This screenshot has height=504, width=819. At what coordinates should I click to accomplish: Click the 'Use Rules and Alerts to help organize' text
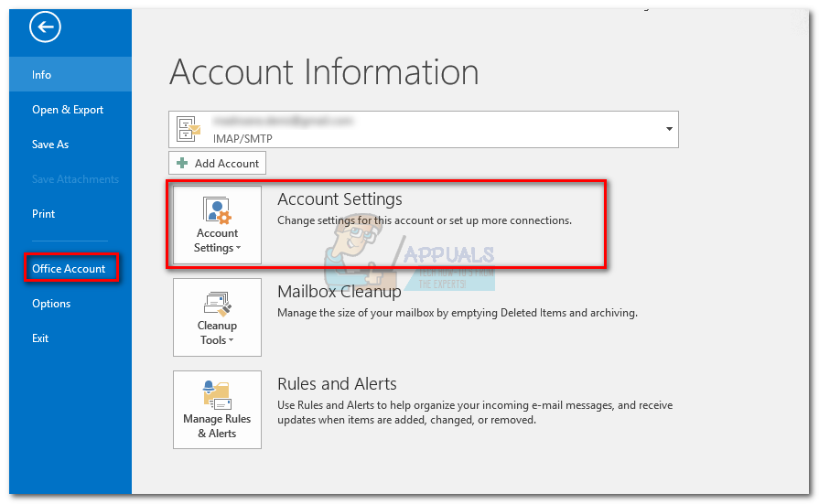(x=475, y=413)
